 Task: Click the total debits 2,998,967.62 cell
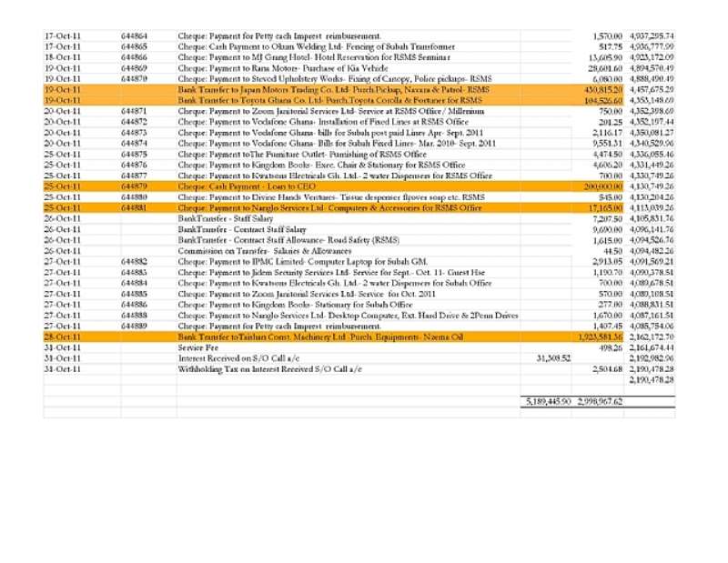click(x=600, y=401)
